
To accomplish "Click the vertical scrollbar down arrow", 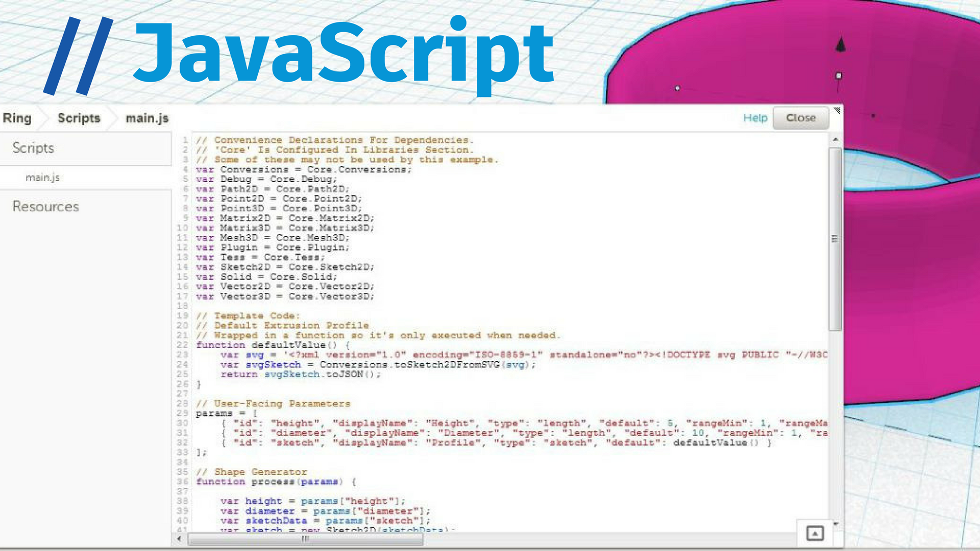I will (835, 524).
